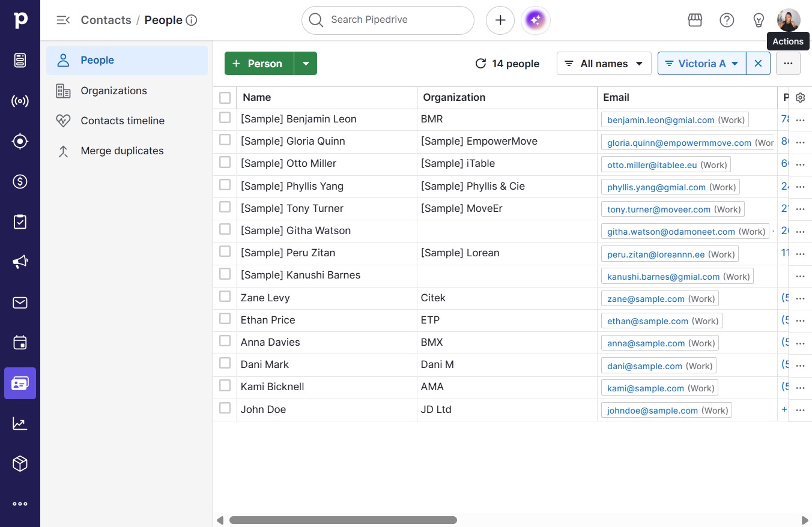Image resolution: width=812 pixels, height=527 pixels.
Task: Clear the Victoria A filter with X
Action: point(758,64)
